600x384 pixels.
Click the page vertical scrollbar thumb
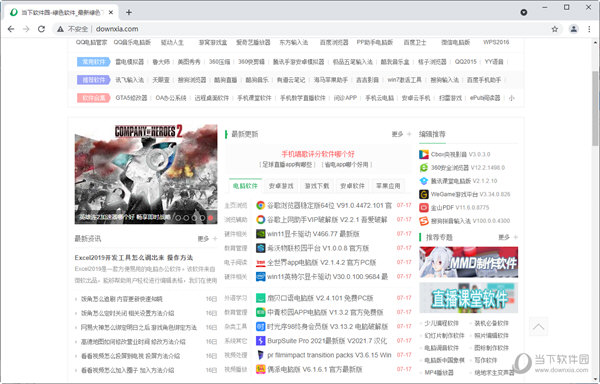tap(595, 108)
